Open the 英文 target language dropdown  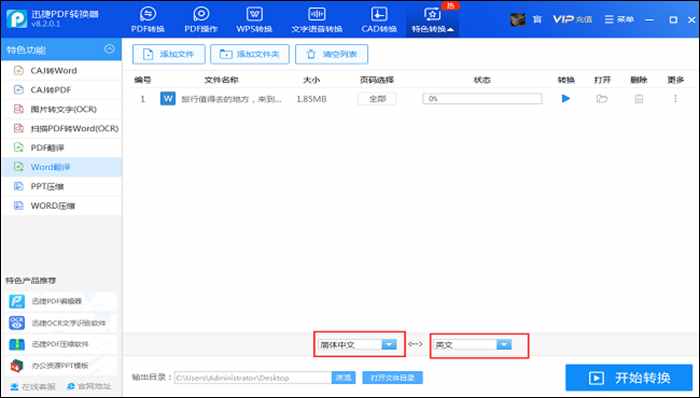pyautogui.click(x=473, y=344)
